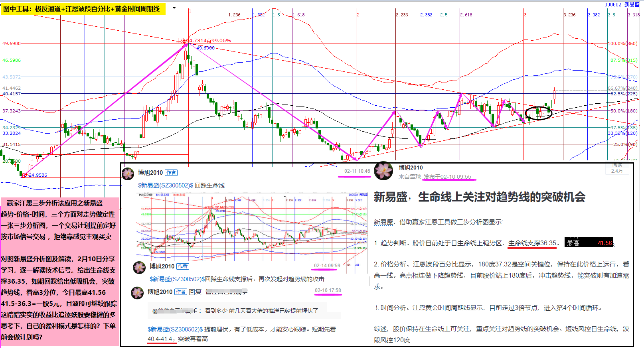
Task: Click the 博旭2010 avatar on the 02-16 reply
Action: point(137,292)
